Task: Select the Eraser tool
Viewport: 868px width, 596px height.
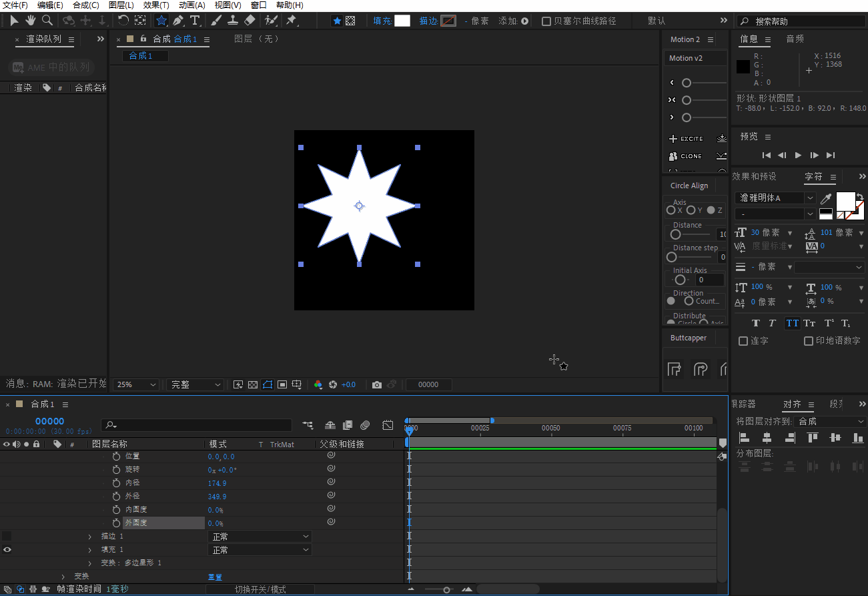Action: coord(250,21)
